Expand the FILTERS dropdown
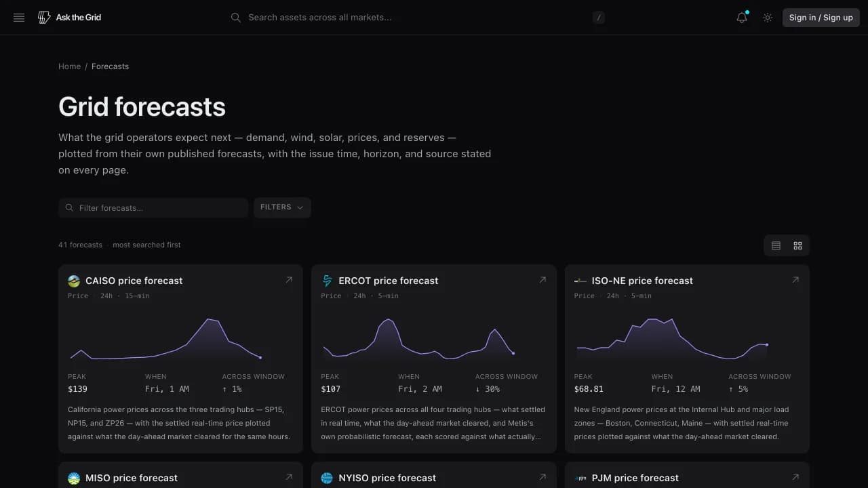868x488 pixels. tap(282, 207)
